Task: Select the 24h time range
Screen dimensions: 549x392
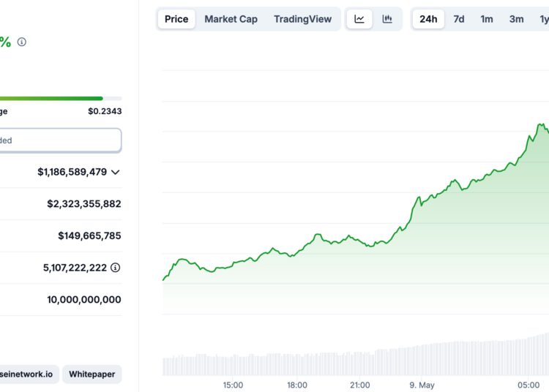Action: pyautogui.click(x=428, y=19)
